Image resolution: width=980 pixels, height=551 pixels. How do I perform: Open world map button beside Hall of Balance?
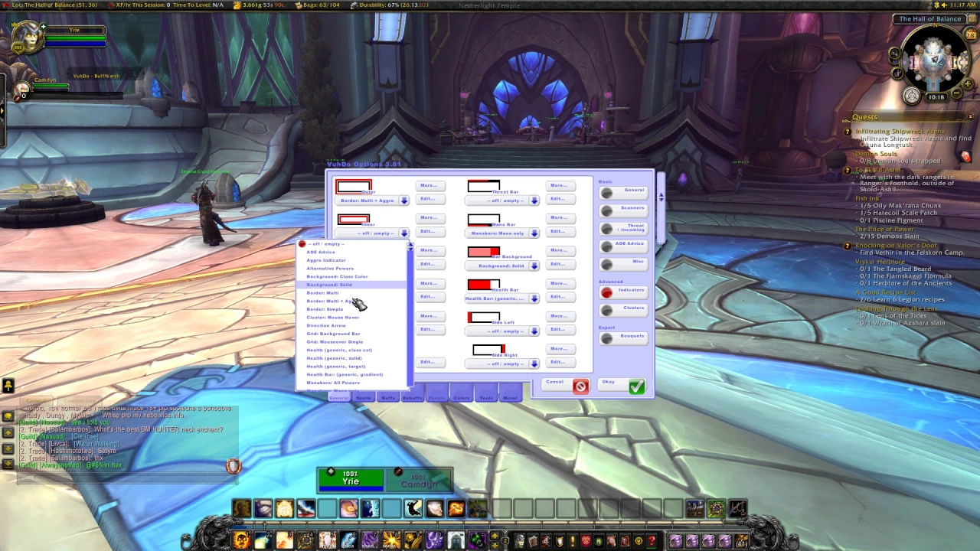click(971, 19)
